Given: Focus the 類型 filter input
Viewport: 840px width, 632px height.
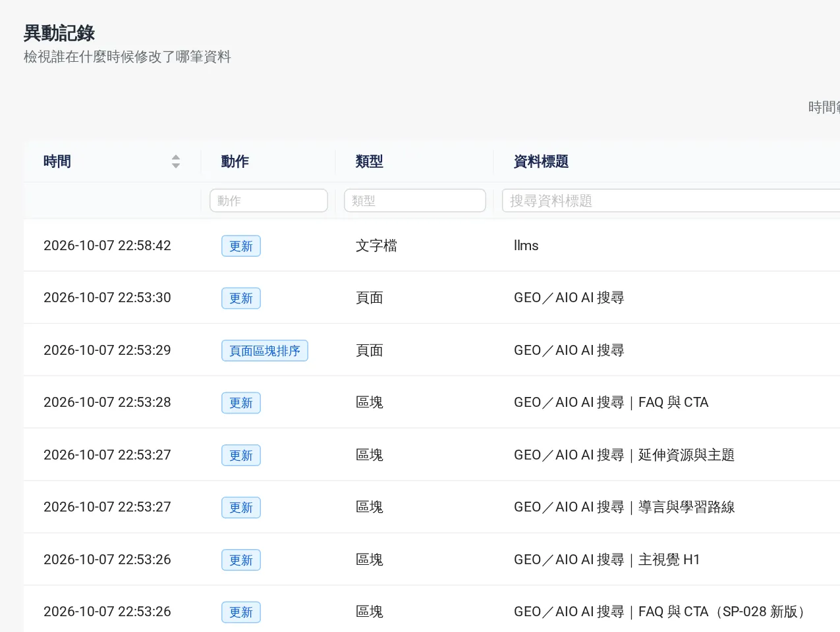Looking at the screenshot, I should (x=415, y=201).
